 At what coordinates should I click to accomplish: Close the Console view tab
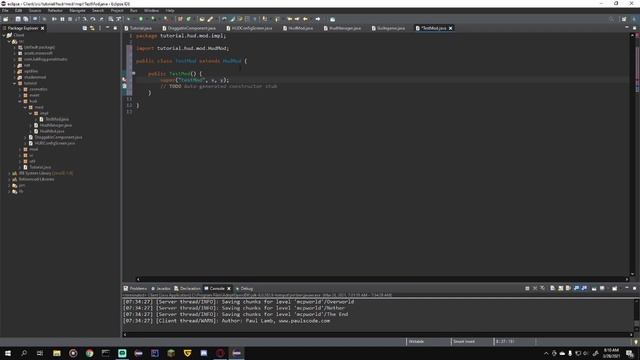229,289
